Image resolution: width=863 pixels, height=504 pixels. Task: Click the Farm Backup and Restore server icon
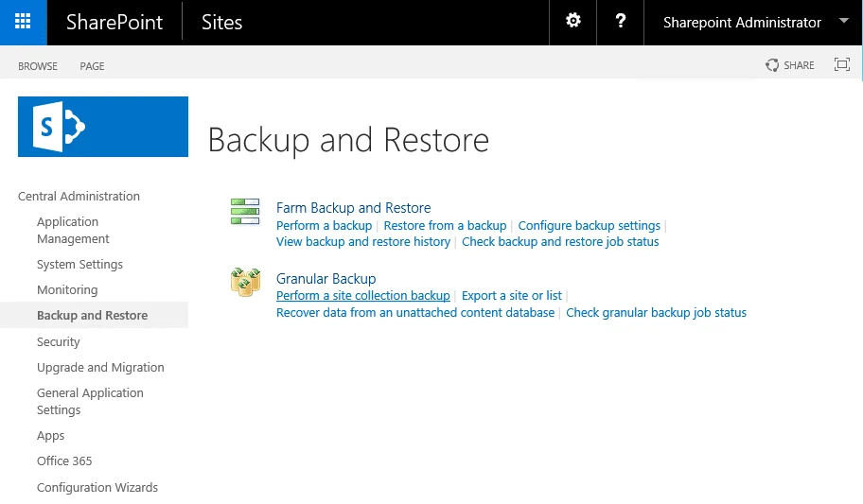click(245, 212)
